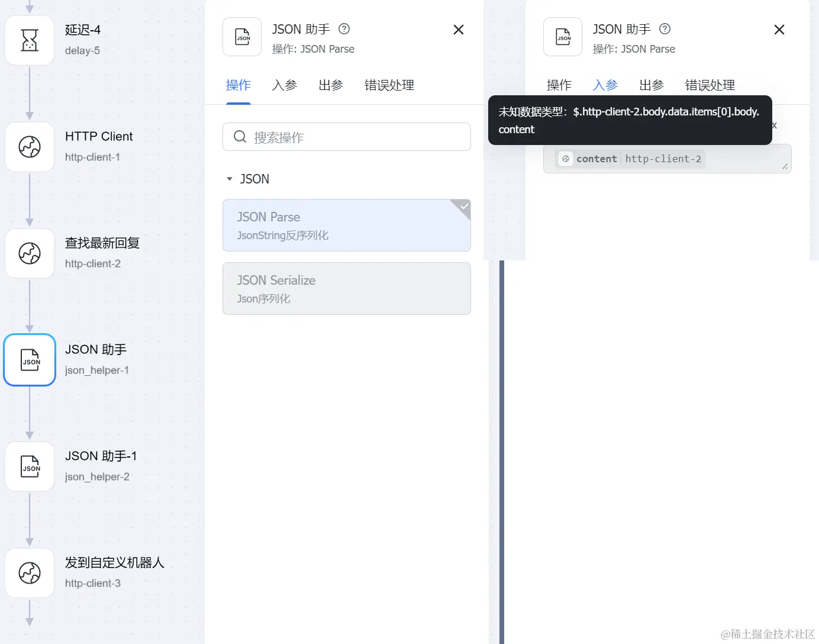The height and width of the screenshot is (644, 819).
Task: Switch to 操作 tab in right panel
Action: (559, 85)
